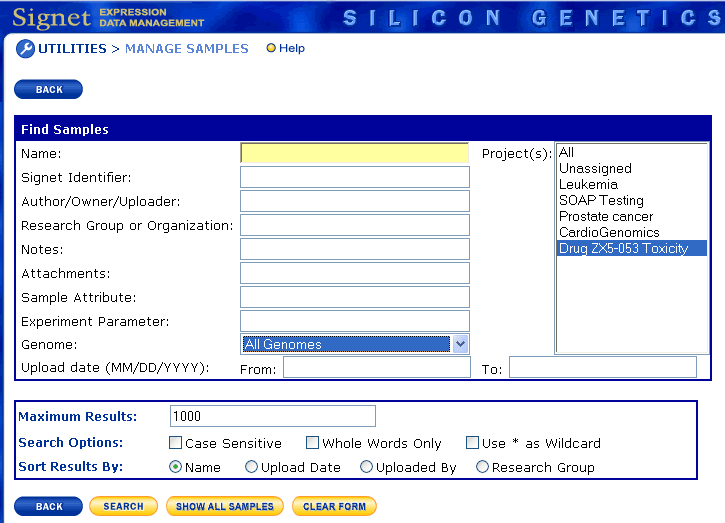Click the CLEAR FORM button
The width and height of the screenshot is (725, 523).
click(334, 507)
